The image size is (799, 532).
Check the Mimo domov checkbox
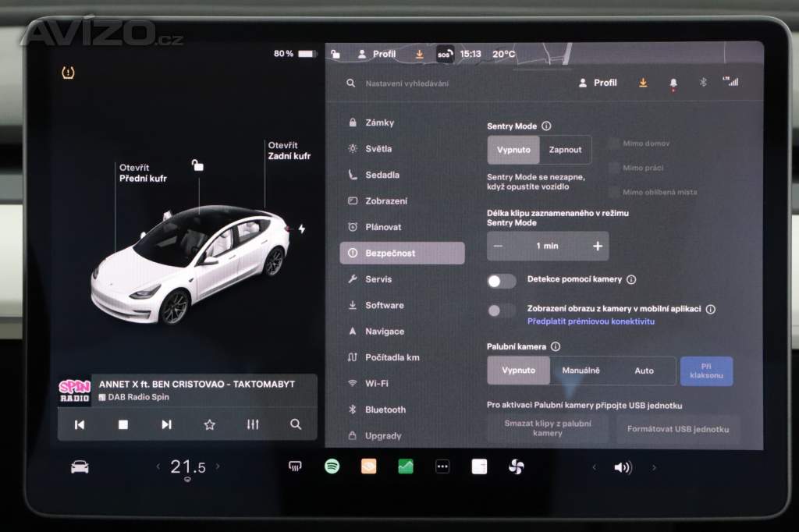click(614, 144)
